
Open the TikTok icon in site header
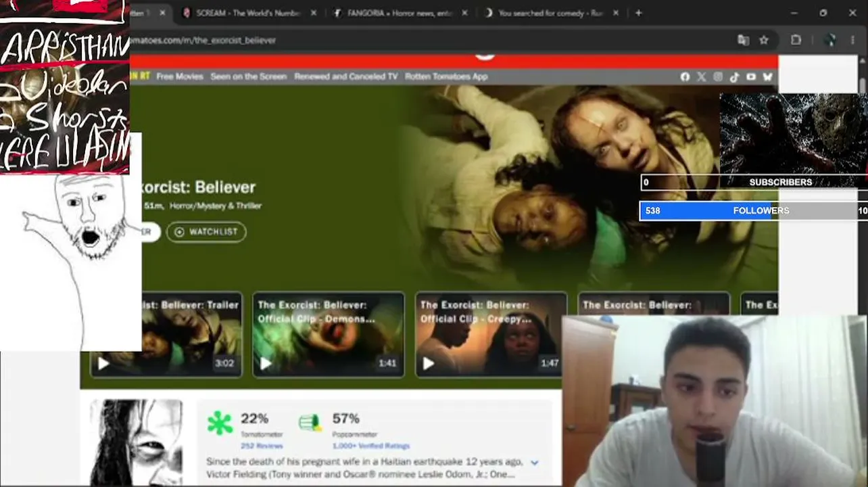pos(734,77)
